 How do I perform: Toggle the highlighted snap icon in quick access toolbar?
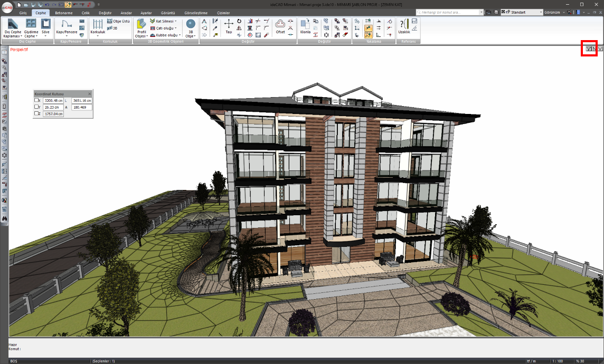coord(68,5)
